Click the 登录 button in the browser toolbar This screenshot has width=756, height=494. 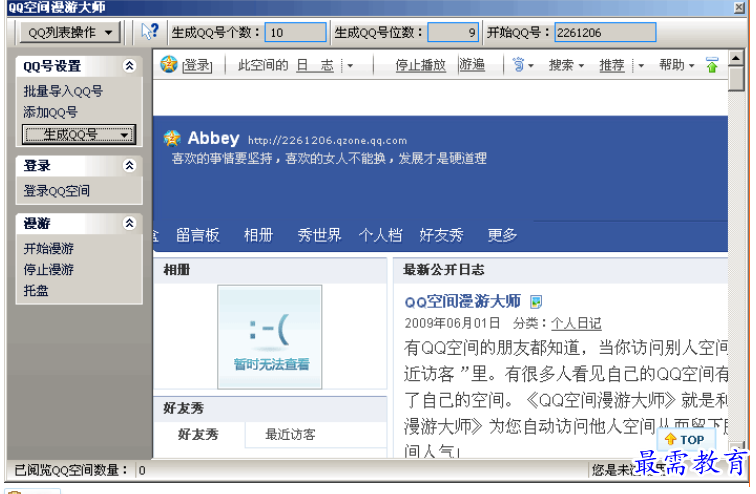tap(197, 65)
